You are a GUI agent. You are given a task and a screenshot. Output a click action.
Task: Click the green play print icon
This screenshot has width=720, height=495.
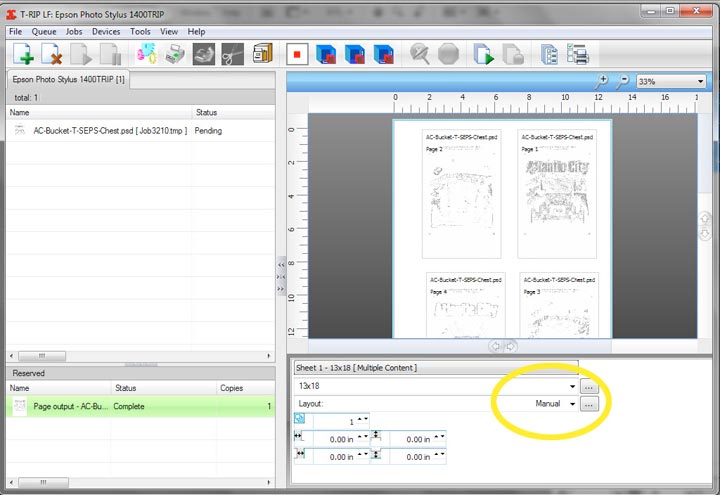click(x=483, y=54)
